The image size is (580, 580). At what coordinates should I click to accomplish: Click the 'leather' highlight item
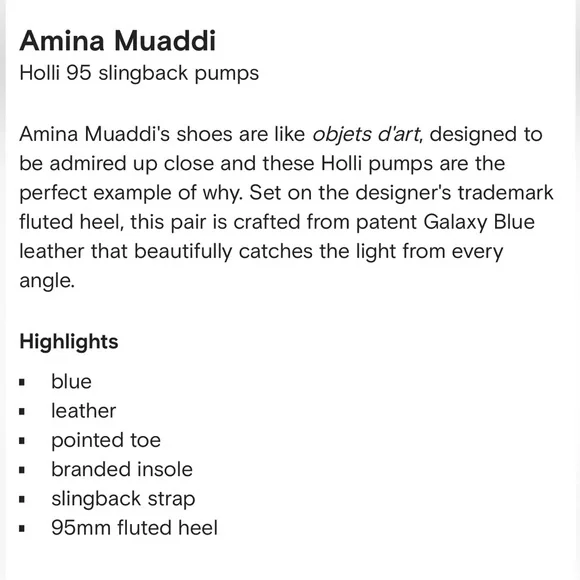pos(84,411)
